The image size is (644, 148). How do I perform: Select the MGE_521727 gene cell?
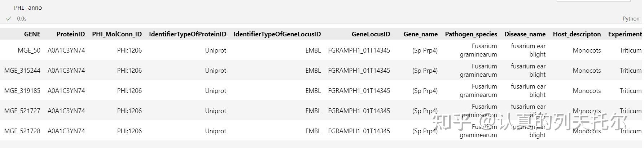22,111
